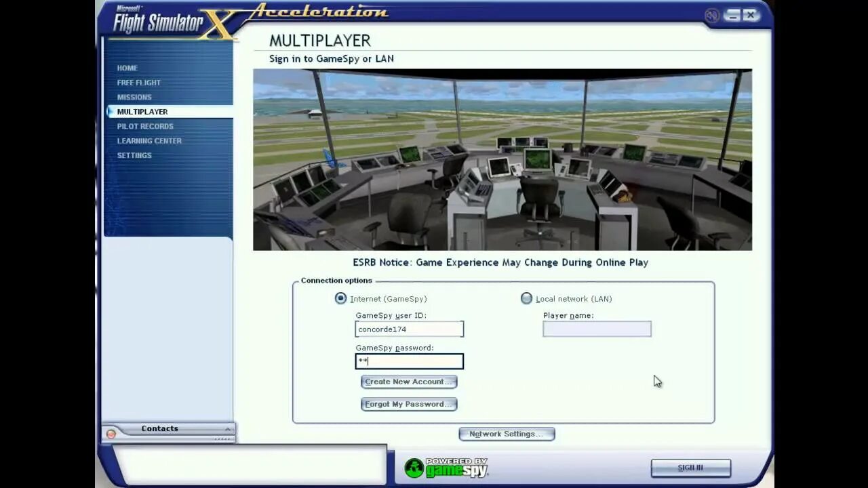Click the GameSpy logo at bottom
This screenshot has height=488, width=868.
[446, 468]
